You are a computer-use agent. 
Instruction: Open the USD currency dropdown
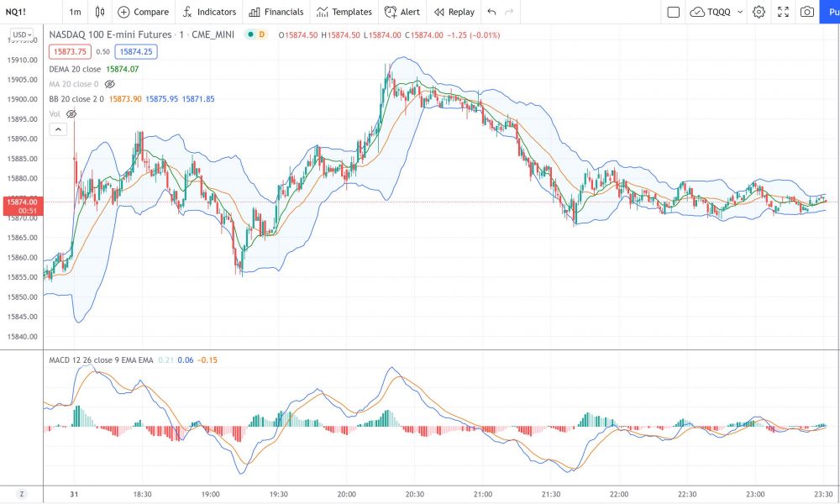coord(21,35)
